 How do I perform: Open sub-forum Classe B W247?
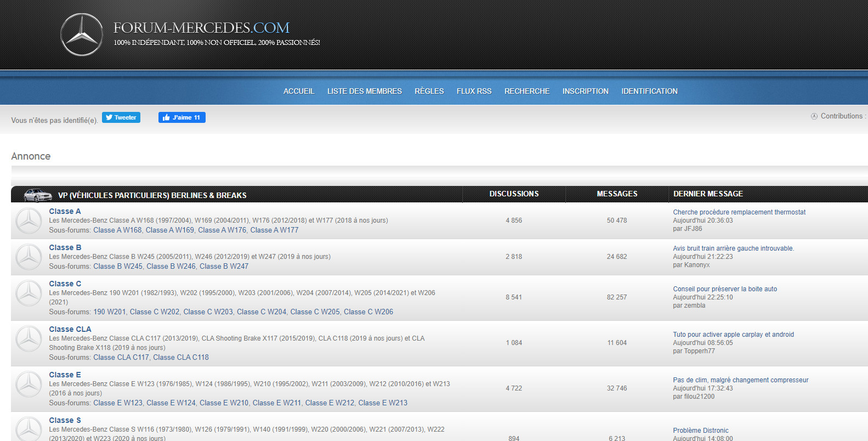click(224, 266)
